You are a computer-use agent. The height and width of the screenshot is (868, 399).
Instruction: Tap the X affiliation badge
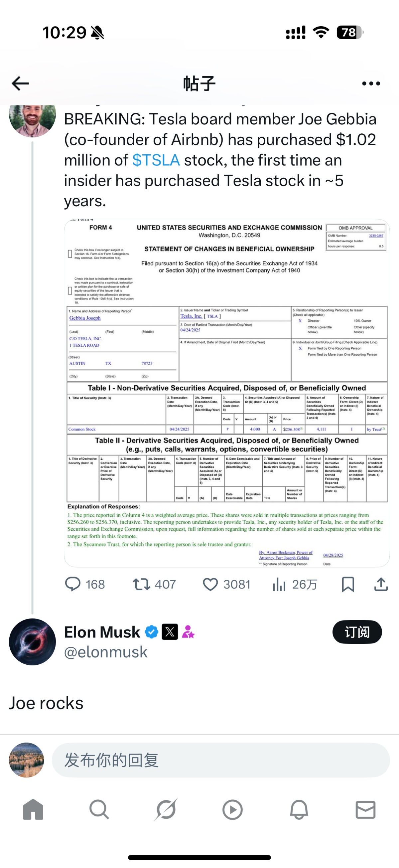170,632
